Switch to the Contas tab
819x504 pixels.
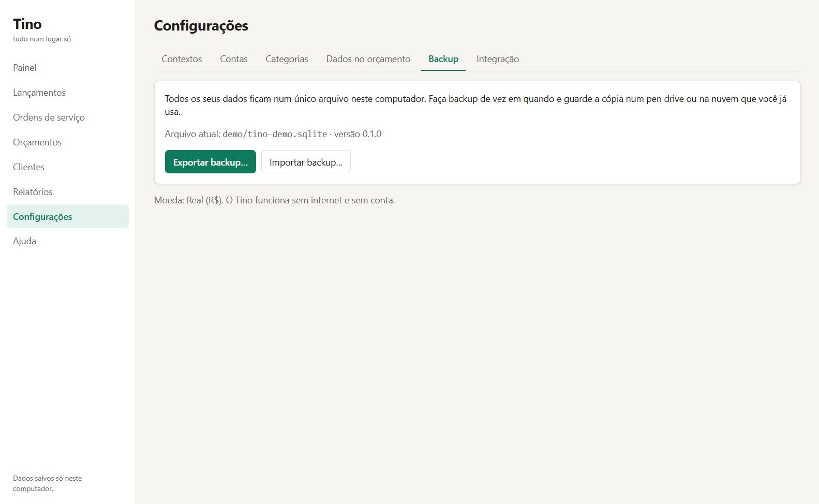tap(234, 59)
